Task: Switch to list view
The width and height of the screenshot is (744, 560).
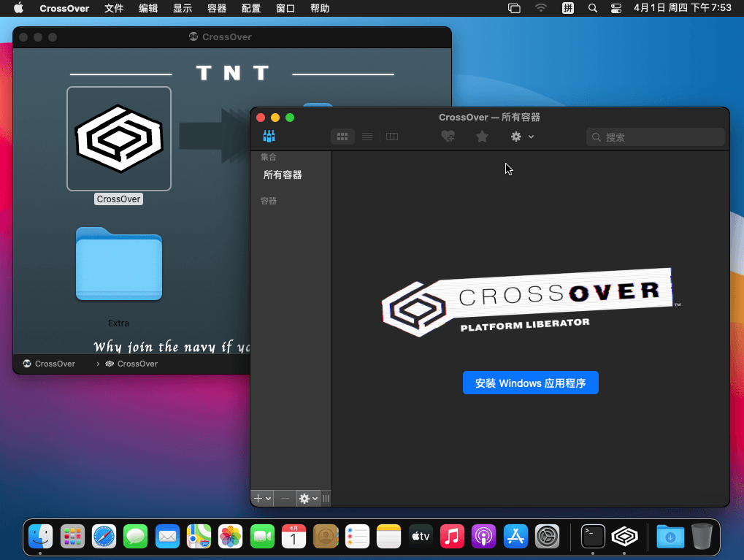Action: 367,137
